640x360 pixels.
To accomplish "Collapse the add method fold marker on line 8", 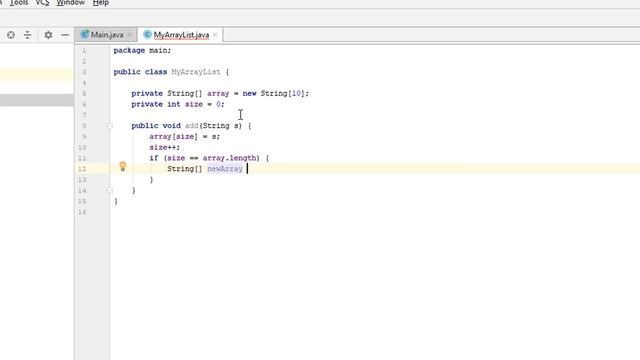I will click(109, 126).
